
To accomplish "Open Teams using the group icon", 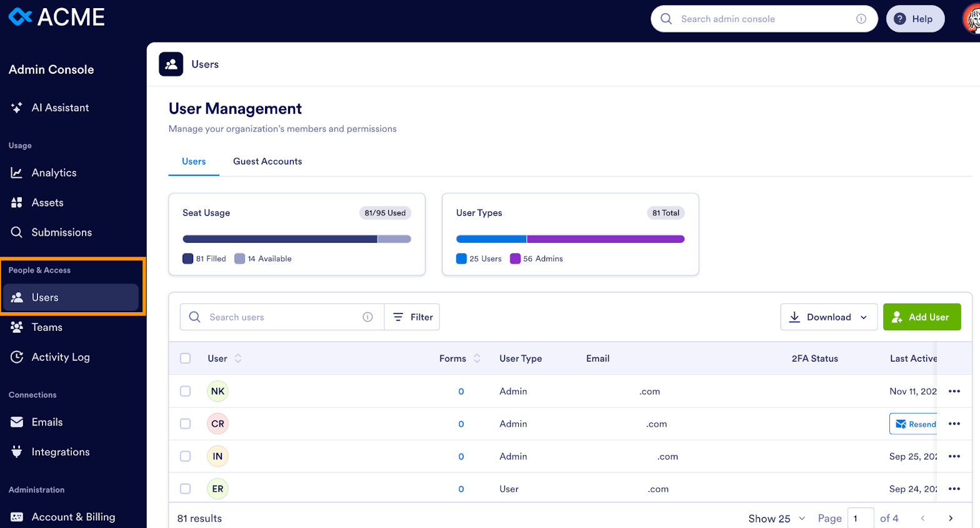I will click(17, 327).
